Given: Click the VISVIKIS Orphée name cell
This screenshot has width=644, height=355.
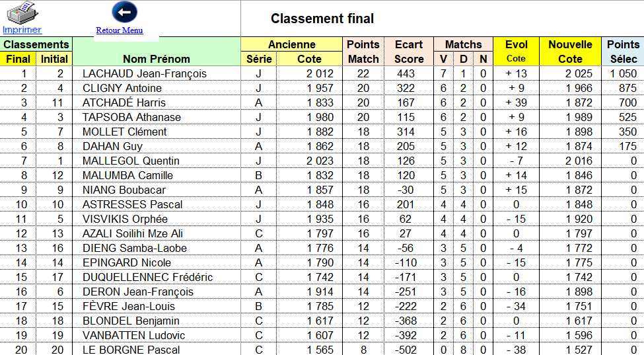Looking at the screenshot, I should [125, 219].
